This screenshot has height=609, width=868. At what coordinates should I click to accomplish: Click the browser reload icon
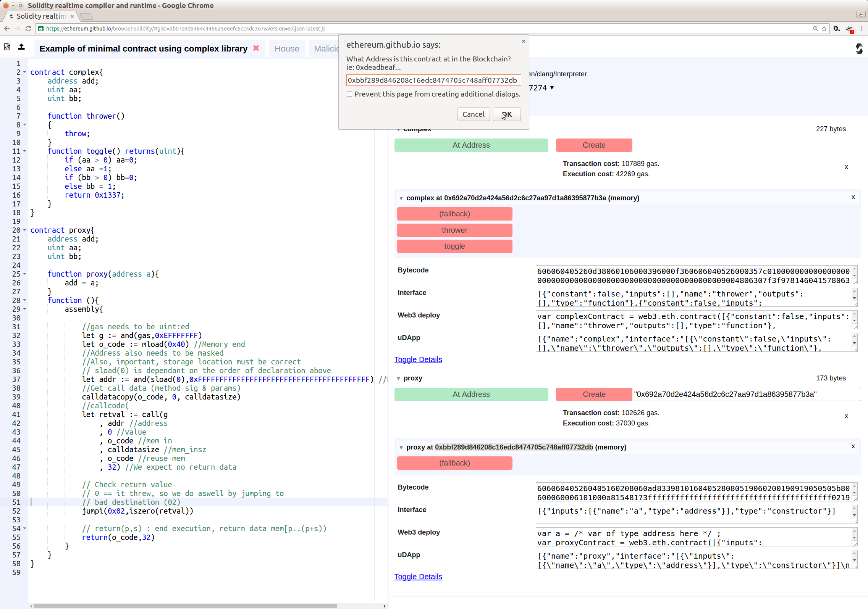pos(28,29)
